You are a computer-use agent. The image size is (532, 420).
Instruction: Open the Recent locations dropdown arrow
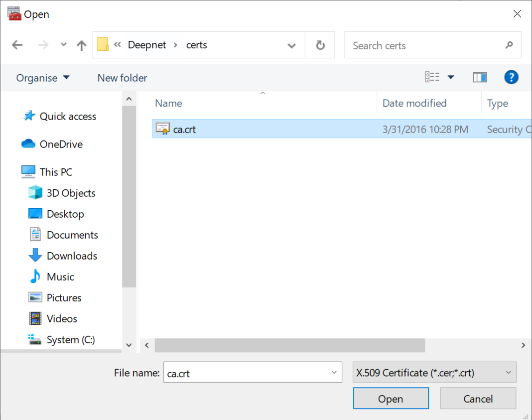(63, 45)
